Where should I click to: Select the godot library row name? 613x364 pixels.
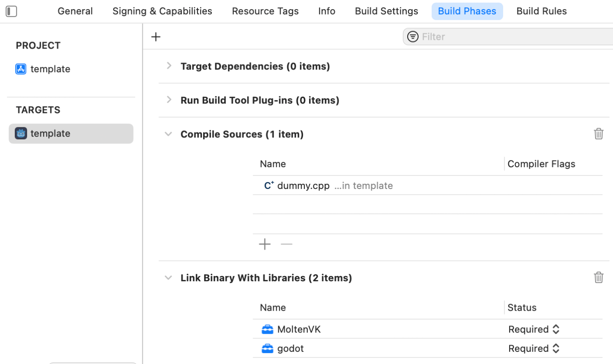click(x=290, y=348)
